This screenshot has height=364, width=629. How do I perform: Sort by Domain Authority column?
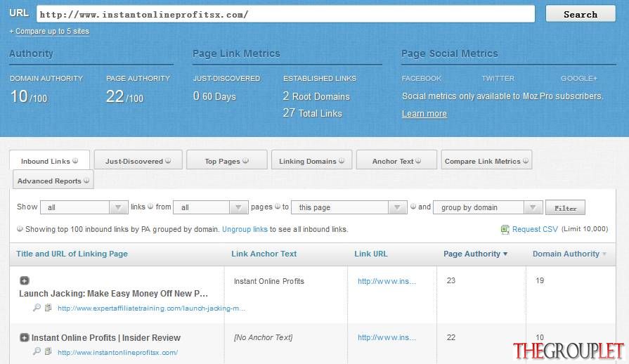pos(569,254)
